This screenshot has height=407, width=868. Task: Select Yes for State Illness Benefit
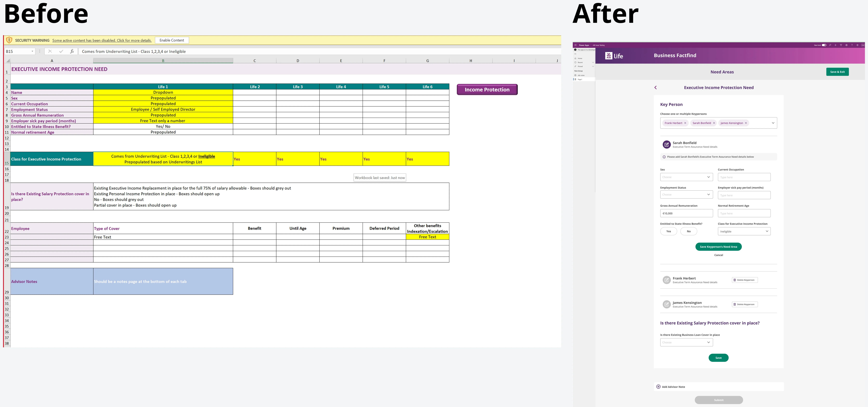[669, 232]
